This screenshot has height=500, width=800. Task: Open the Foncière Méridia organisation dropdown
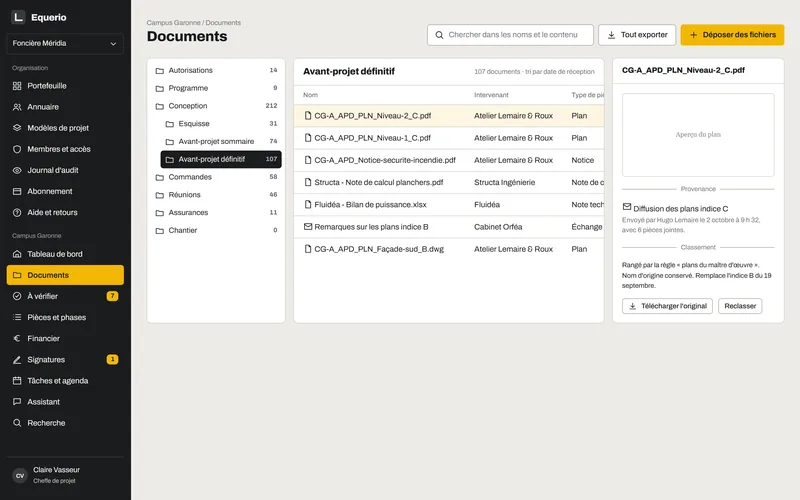click(65, 43)
